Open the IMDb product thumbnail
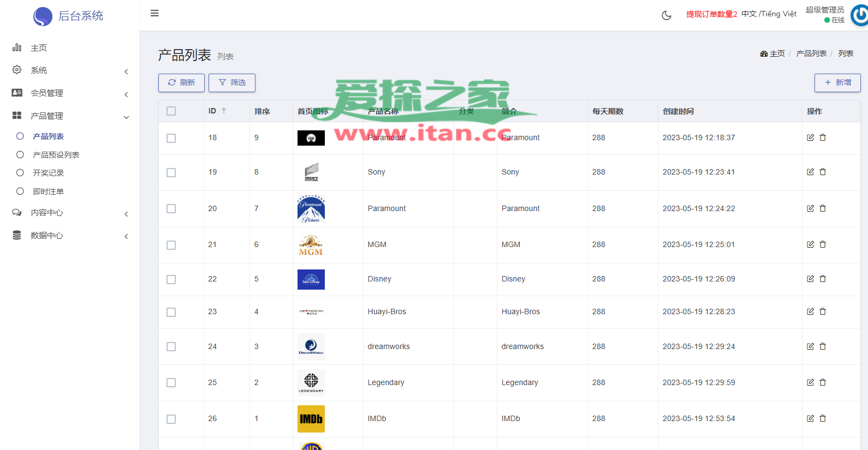This screenshot has width=868, height=450. pos(311,419)
